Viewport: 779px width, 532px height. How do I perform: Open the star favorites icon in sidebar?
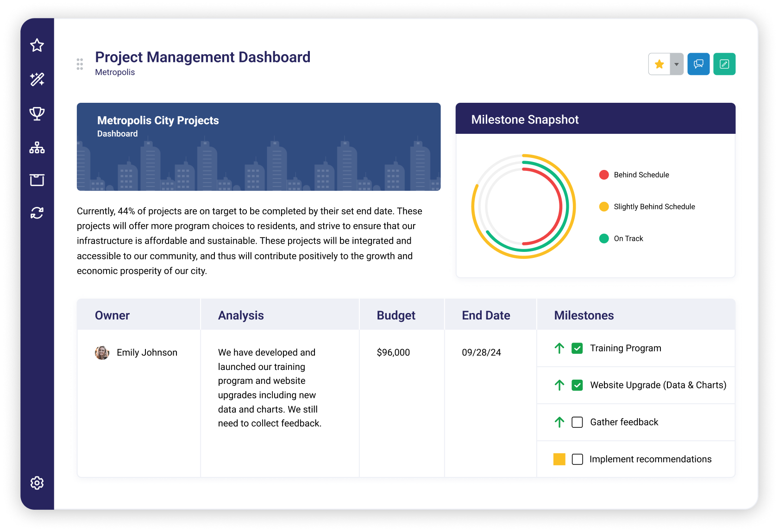click(37, 45)
